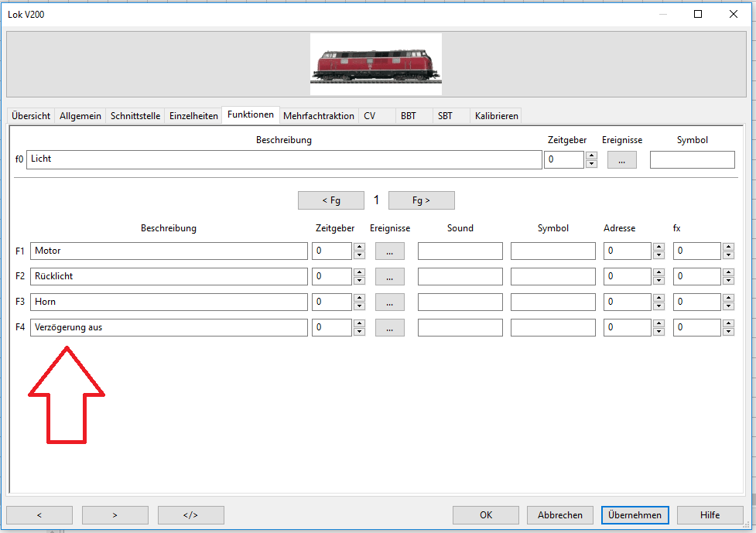The image size is (756, 533).
Task: Open the Ereignisse button for F3 Horn
Action: (x=389, y=302)
